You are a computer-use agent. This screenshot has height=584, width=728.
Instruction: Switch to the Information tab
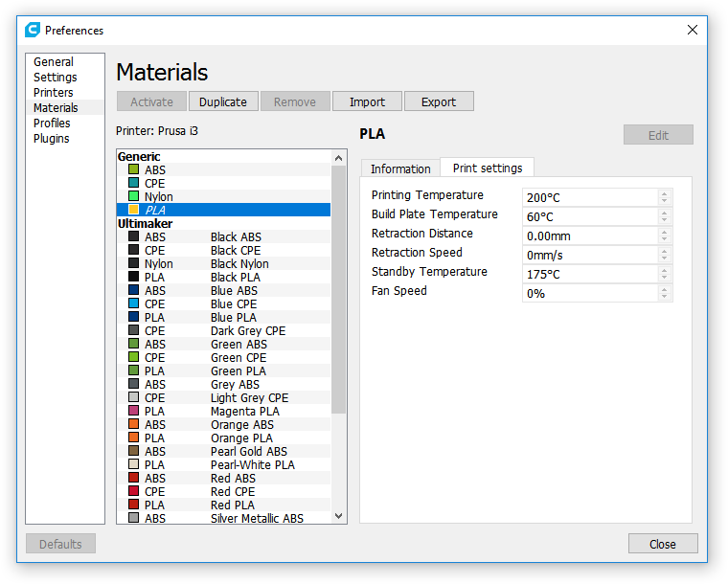[400, 168]
